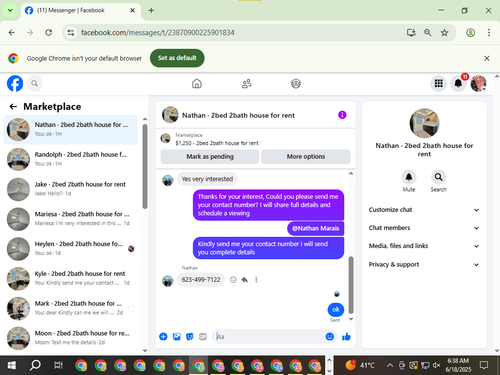Viewport: 500px width, 375px height.
Task: Open a new Chrome tab
Action: pos(151,11)
